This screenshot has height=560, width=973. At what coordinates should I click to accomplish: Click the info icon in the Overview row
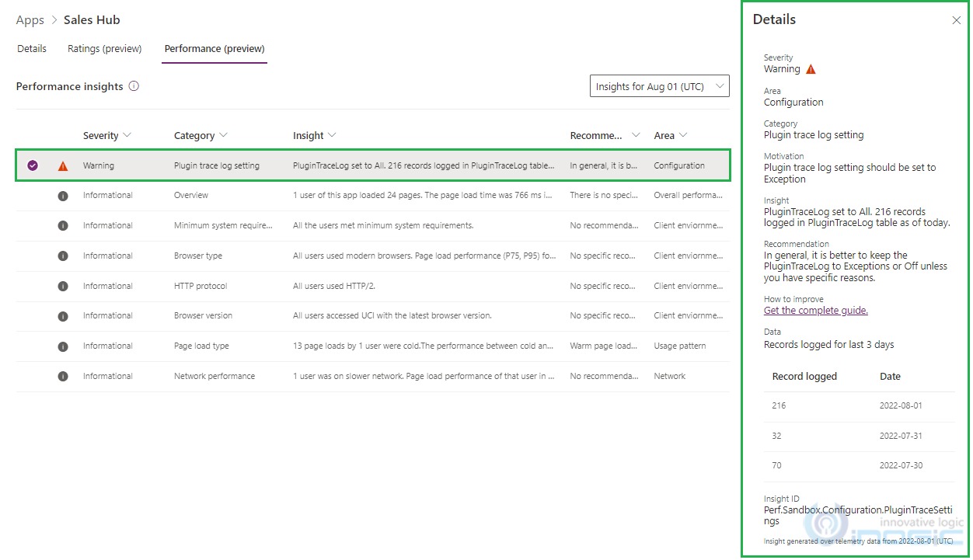pyautogui.click(x=63, y=196)
